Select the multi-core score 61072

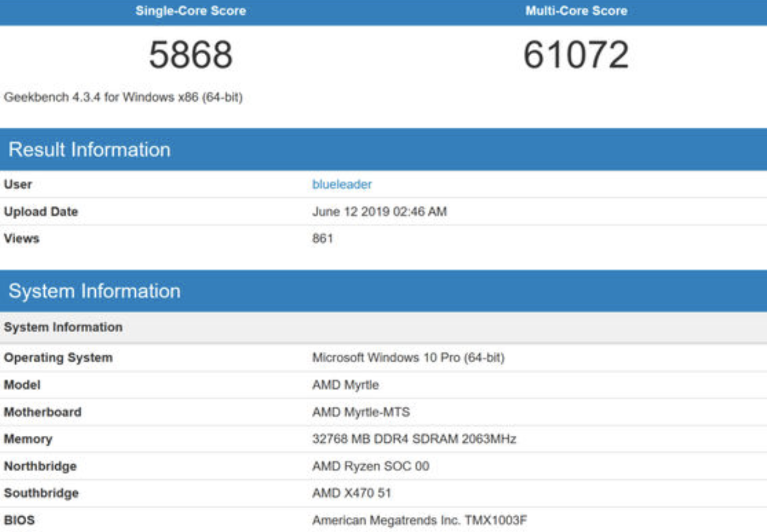click(x=576, y=55)
